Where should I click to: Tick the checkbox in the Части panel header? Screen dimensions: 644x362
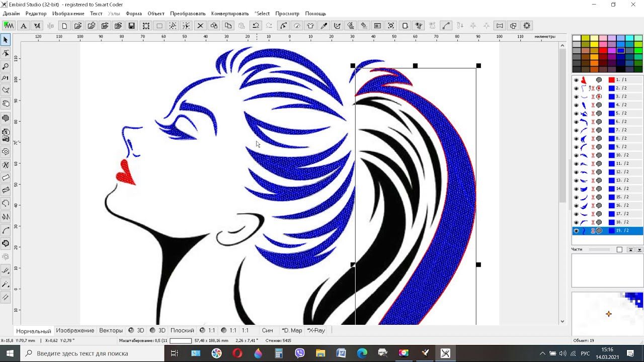(x=619, y=249)
